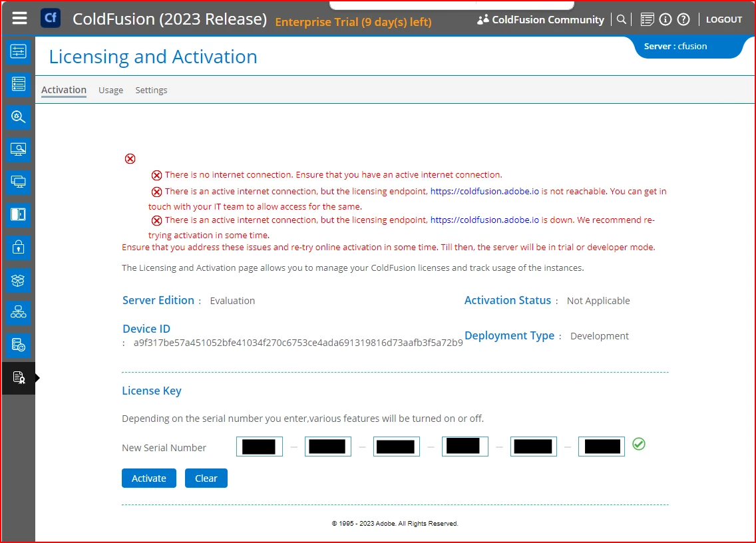Click the 'New Serial Number' label
The height and width of the screenshot is (543, 756).
click(x=164, y=448)
